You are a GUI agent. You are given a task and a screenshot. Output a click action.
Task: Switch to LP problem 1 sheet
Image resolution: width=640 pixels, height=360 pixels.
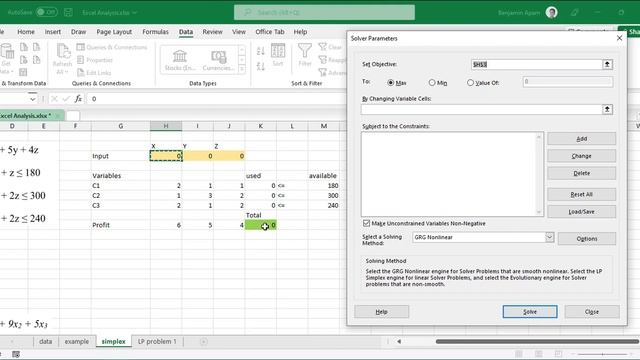(157, 341)
